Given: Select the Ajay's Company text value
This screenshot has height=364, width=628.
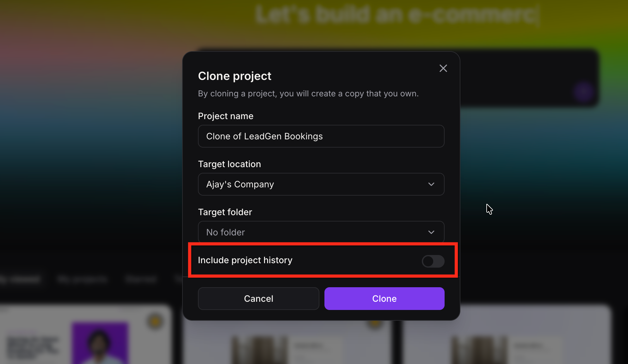Looking at the screenshot, I should coord(240,184).
